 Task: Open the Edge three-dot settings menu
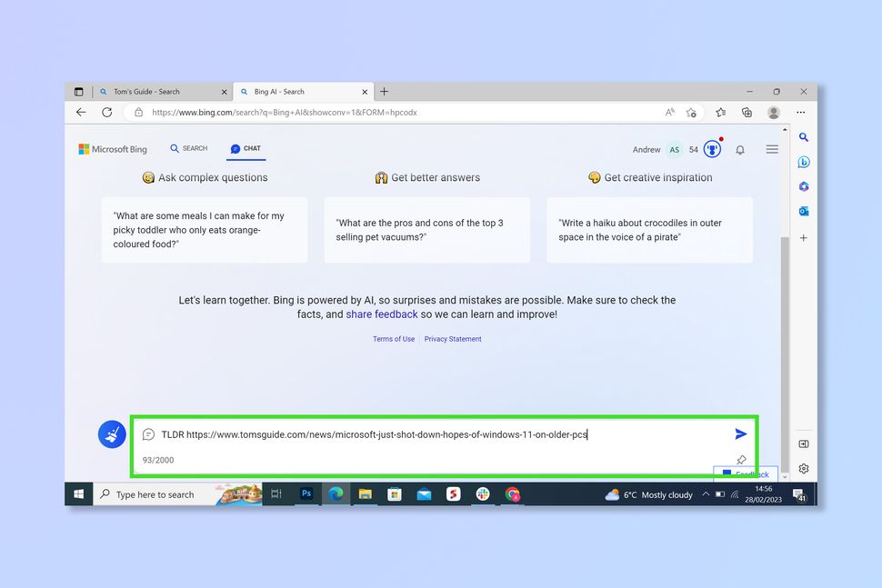801,112
